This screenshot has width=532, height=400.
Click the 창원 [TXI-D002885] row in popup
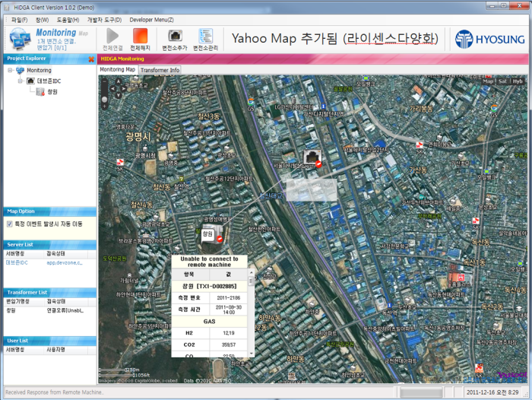(209, 286)
